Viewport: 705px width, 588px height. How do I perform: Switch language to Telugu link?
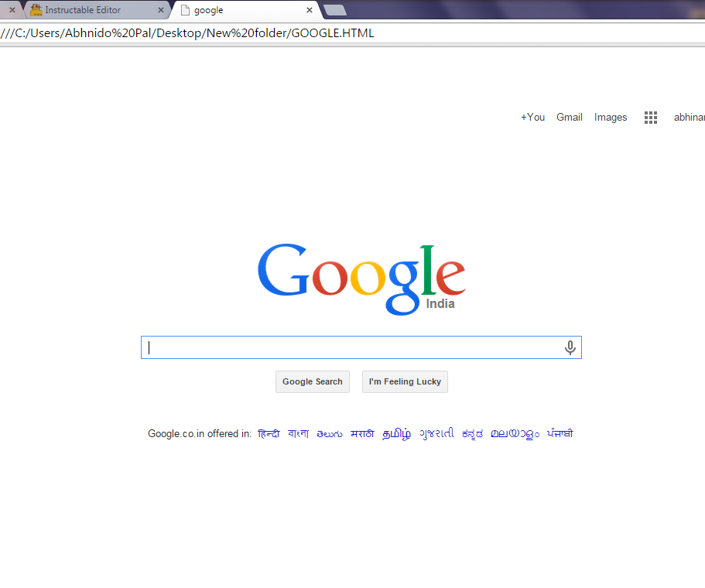click(330, 434)
